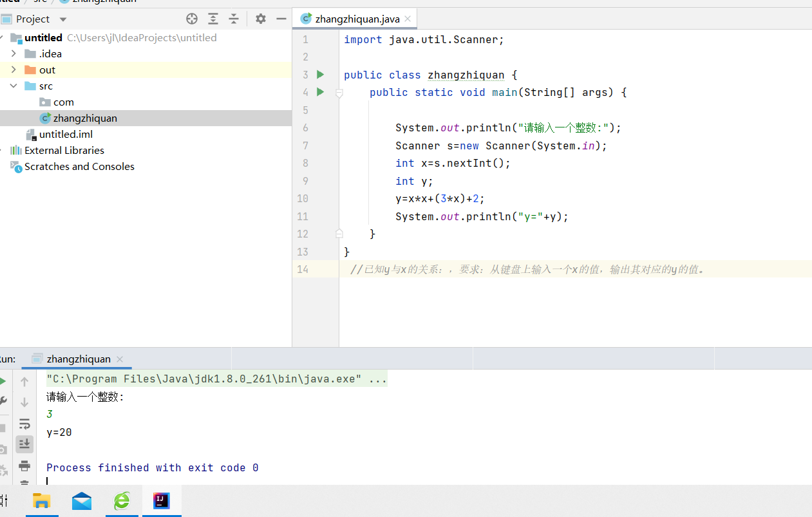Collapse the untitled project root node
Viewport: 812px width, 517px height.
[x=2, y=37]
